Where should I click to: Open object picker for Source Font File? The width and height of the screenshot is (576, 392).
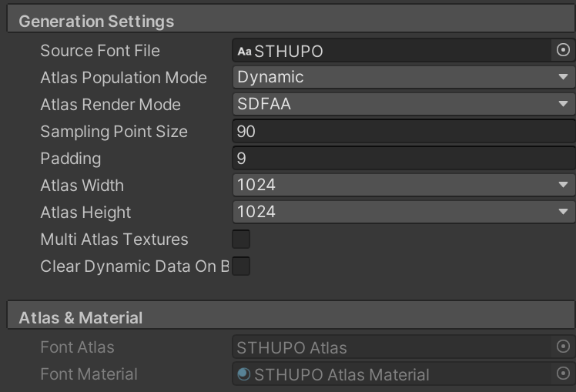[x=563, y=50]
